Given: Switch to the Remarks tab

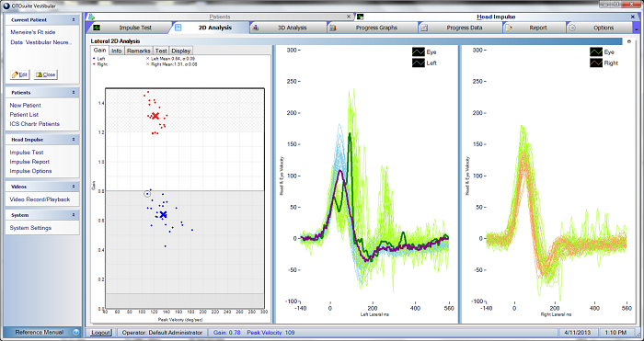Looking at the screenshot, I should click(x=138, y=51).
